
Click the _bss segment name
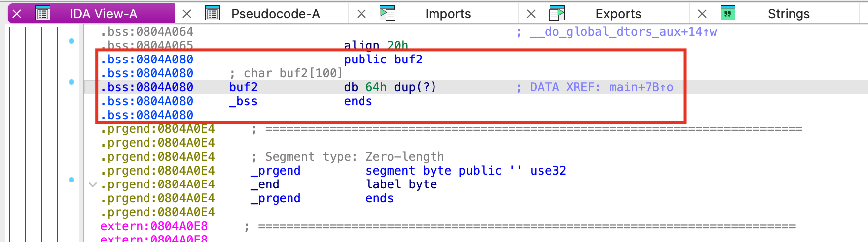click(x=243, y=101)
